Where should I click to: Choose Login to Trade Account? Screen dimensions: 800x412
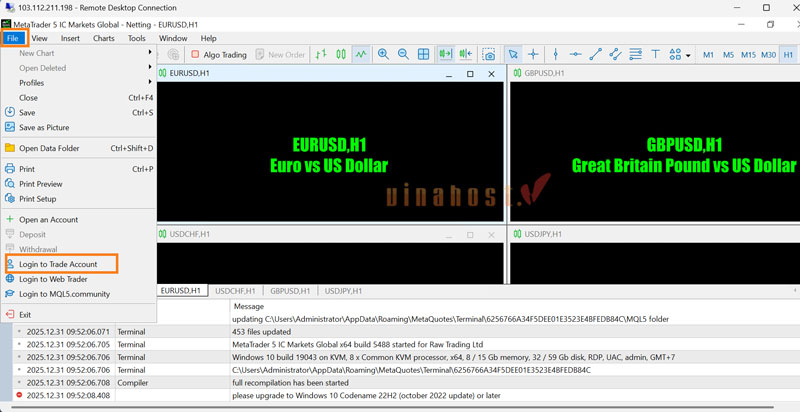(x=58, y=264)
